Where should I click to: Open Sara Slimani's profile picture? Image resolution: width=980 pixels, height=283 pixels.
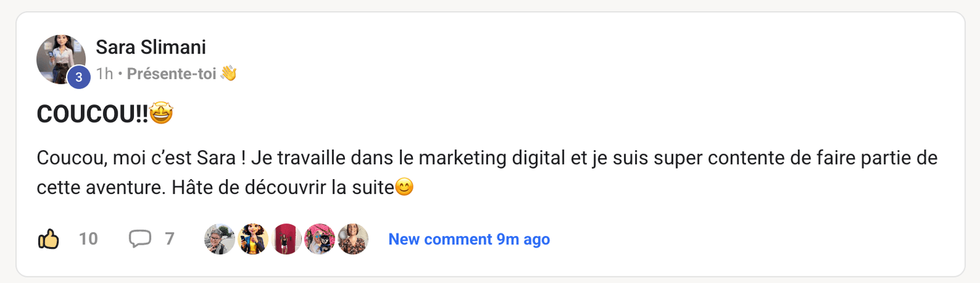tap(59, 58)
